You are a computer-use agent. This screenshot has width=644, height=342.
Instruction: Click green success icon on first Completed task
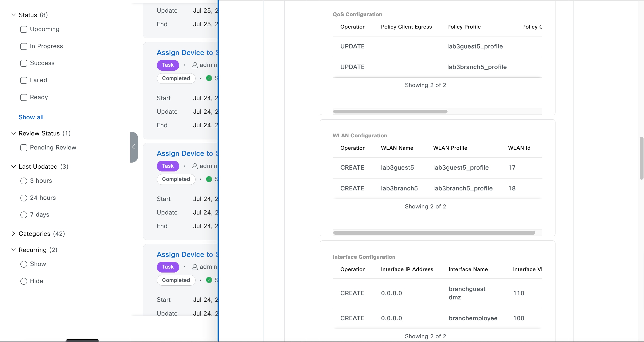point(209,78)
